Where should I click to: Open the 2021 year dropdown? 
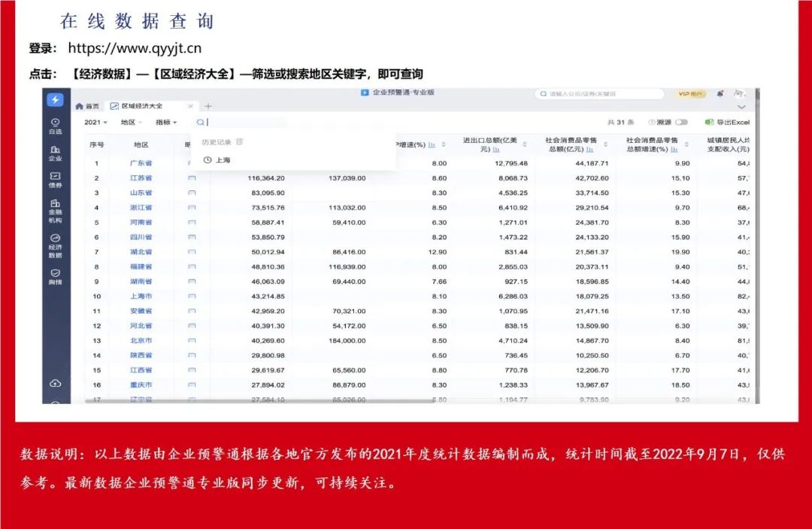[x=95, y=120]
